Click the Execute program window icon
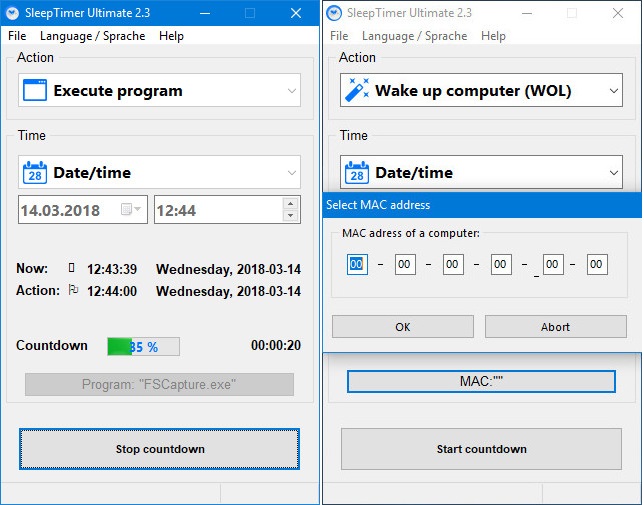Image resolution: width=644 pixels, height=505 pixels. tap(35, 90)
